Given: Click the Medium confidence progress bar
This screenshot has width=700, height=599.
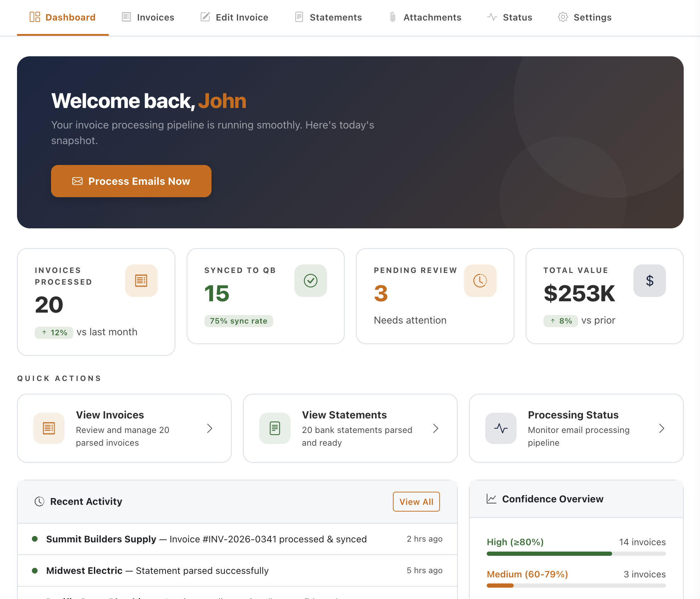Looking at the screenshot, I should point(576,586).
